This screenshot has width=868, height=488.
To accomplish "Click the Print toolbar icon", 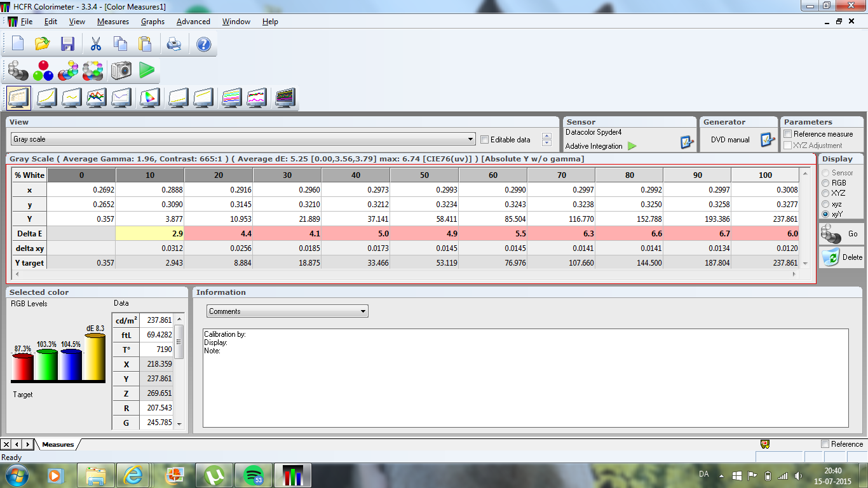I will coord(173,44).
